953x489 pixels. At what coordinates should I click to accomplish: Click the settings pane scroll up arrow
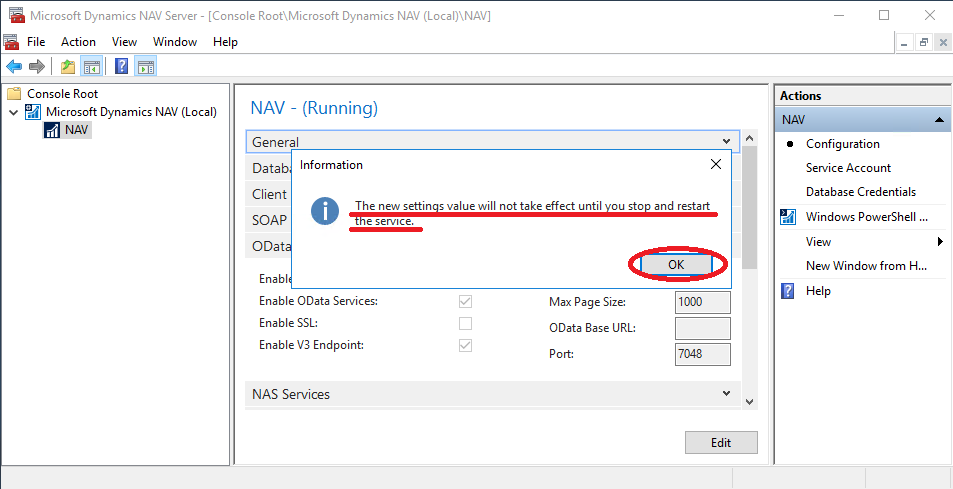click(749, 138)
